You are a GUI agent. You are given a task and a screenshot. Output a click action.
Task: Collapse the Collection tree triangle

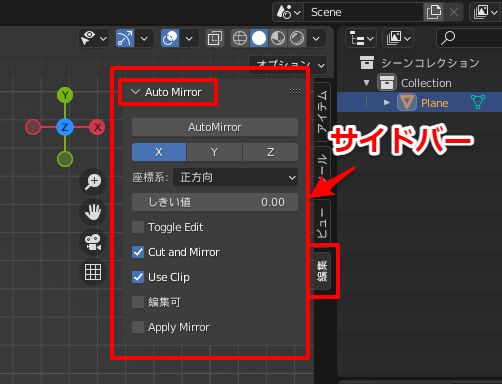tap(367, 83)
